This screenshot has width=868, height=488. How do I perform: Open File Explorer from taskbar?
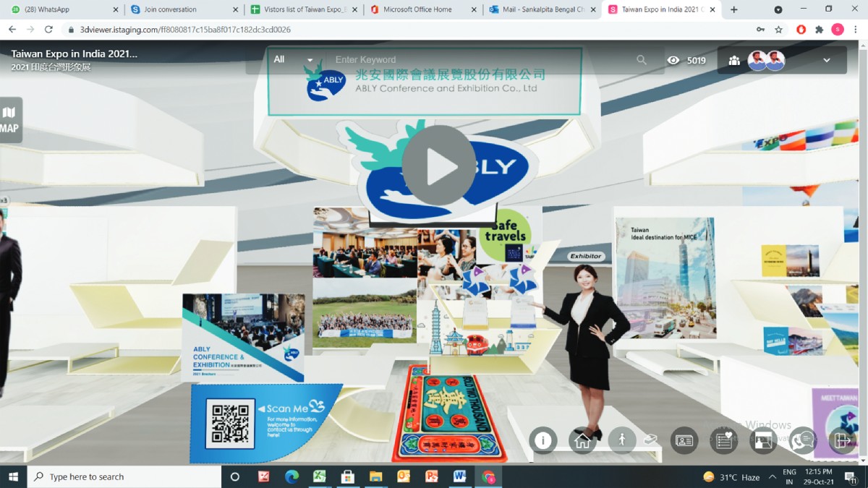375,476
